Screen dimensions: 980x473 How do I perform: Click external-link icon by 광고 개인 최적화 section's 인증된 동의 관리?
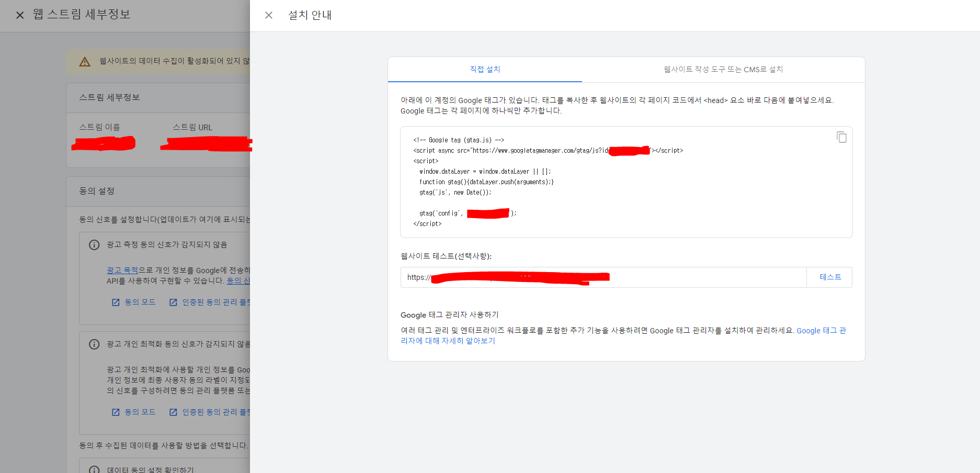pos(173,412)
